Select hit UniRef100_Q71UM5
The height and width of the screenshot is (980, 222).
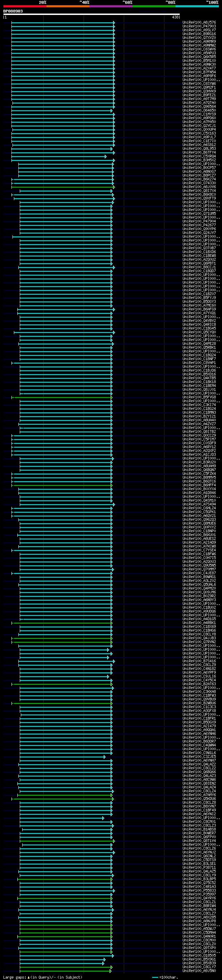point(199,214)
